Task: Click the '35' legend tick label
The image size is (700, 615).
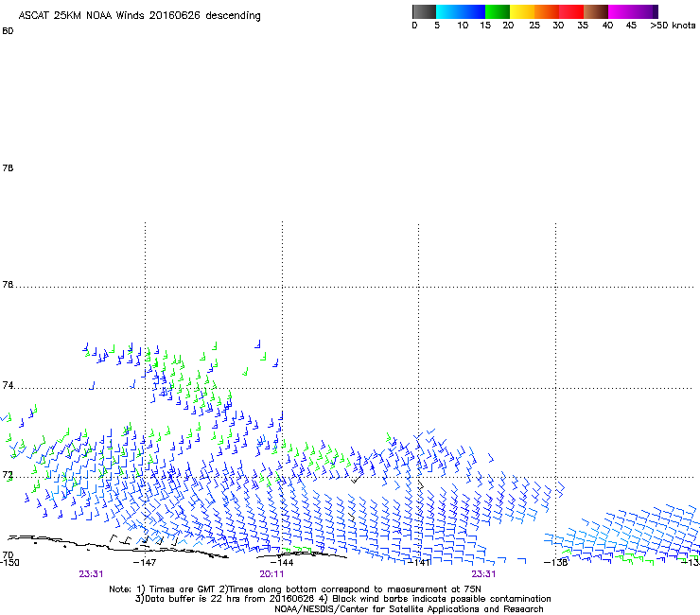Action: click(x=583, y=26)
